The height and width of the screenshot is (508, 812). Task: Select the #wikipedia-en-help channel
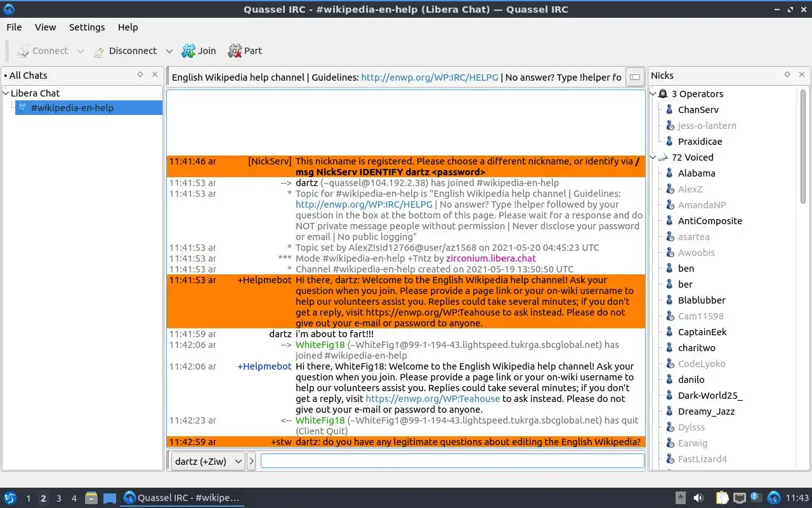tap(89, 108)
